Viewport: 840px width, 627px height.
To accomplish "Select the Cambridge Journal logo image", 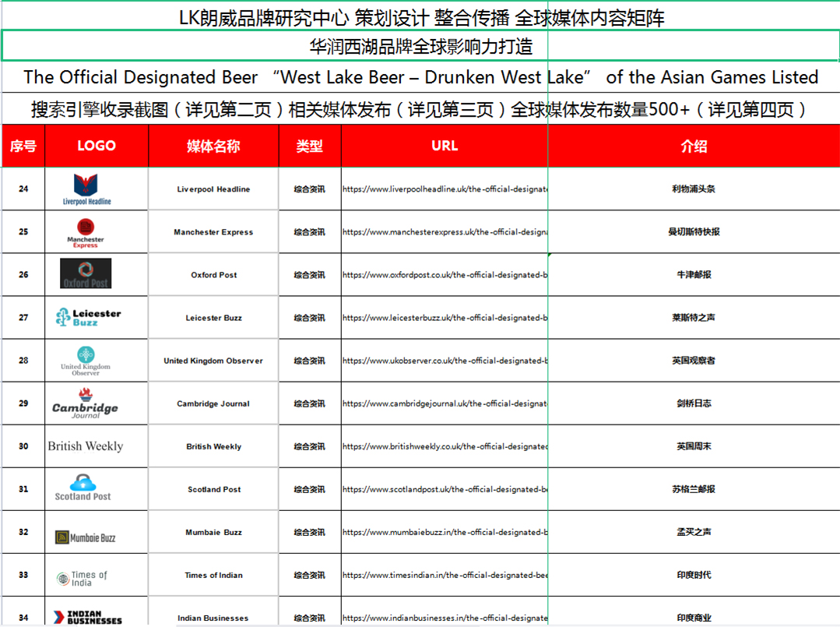I will 85,403.
